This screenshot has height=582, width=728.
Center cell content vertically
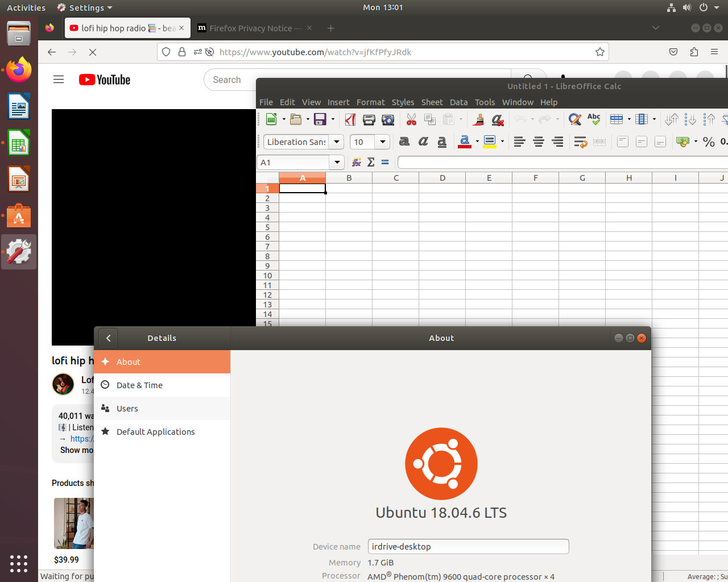[x=642, y=142]
